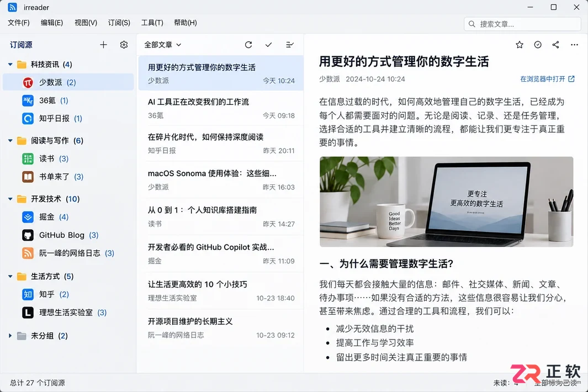588x392 pixels.
Task: Refresh the article list
Action: click(248, 45)
